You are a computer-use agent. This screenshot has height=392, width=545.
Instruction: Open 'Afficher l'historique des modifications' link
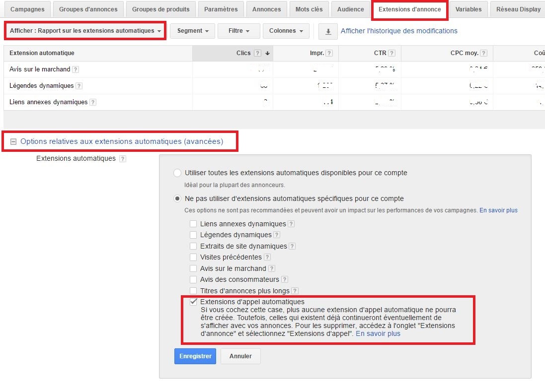pos(399,31)
